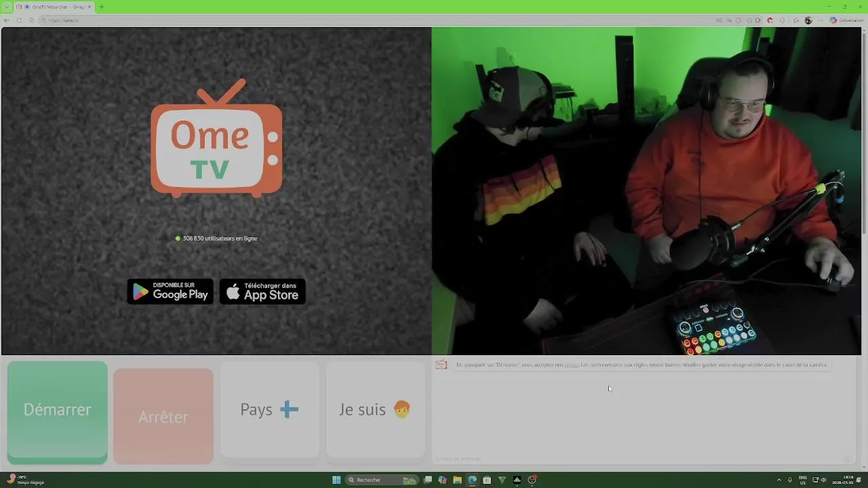Viewport: 868px width, 488px height.
Task: Click the OmeTV icon beside chat notice
Action: [441, 365]
